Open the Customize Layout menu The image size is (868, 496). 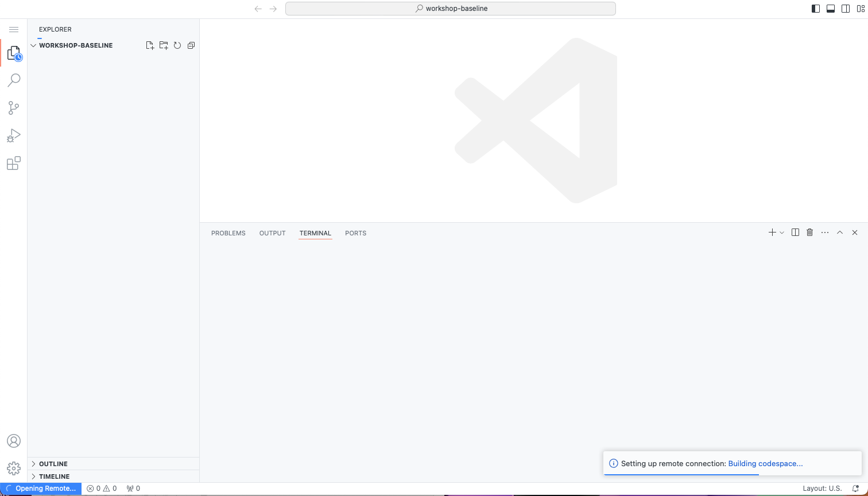coord(861,9)
